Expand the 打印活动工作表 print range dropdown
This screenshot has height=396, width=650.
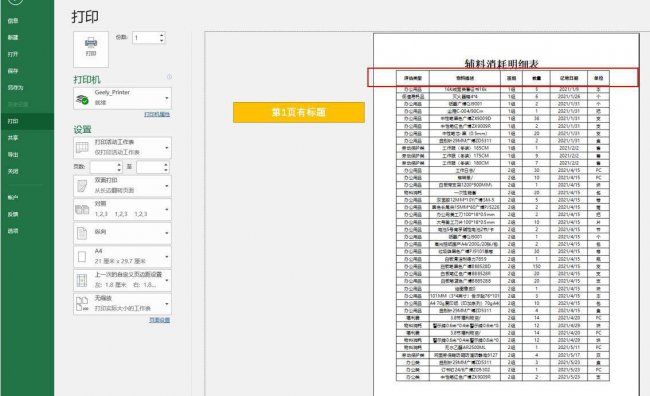(122, 148)
